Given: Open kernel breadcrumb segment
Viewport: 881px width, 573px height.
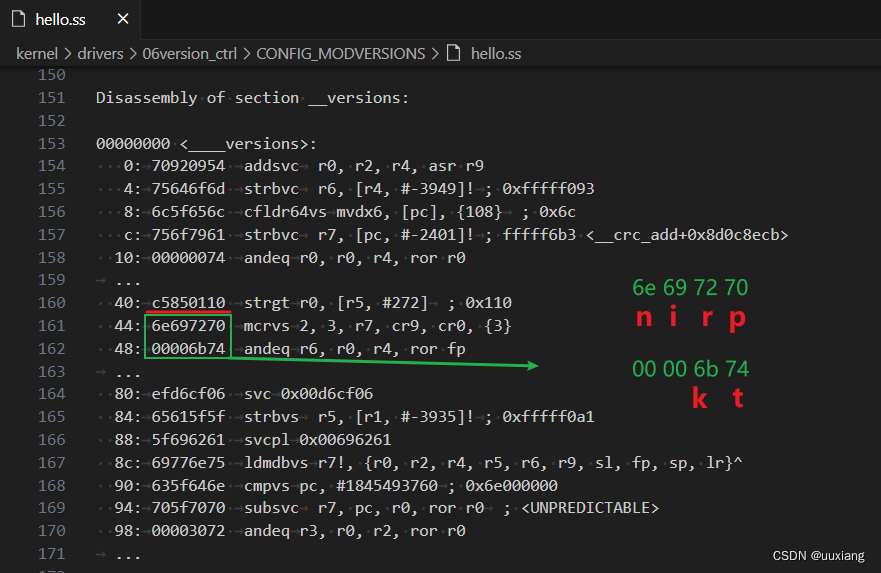Looking at the screenshot, I should [37, 54].
